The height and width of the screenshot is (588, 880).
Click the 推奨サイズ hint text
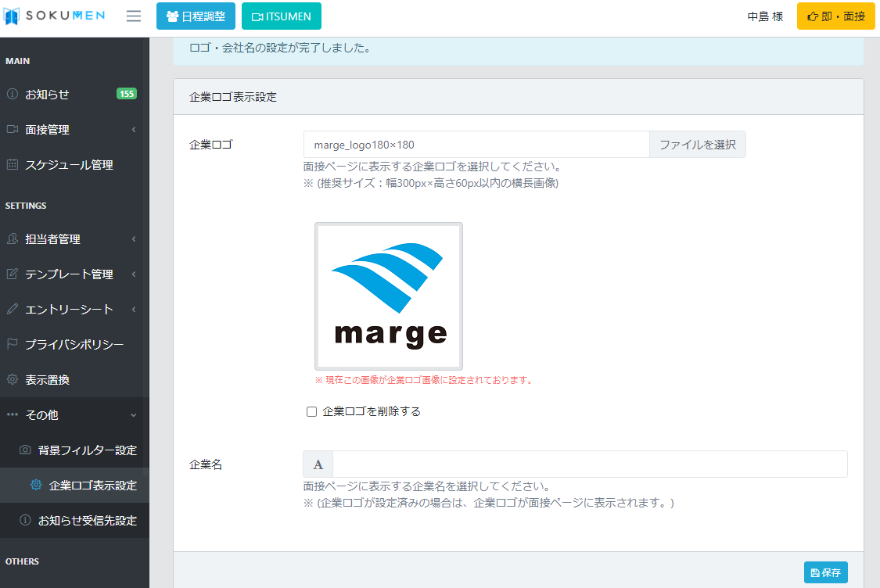pyautogui.click(x=431, y=183)
